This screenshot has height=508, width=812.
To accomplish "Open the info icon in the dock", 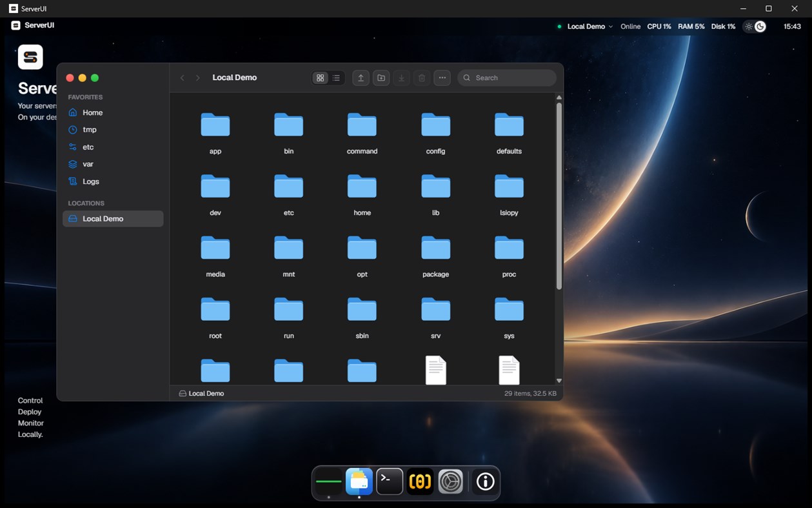I will coord(485,482).
